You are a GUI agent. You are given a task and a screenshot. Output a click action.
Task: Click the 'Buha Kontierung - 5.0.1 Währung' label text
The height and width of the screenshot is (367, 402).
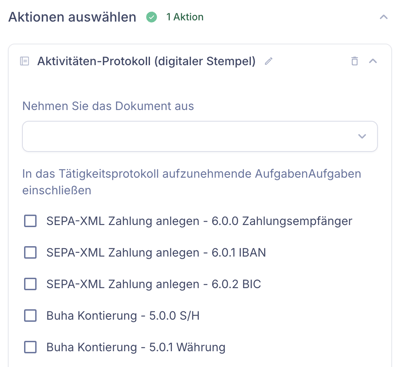pyautogui.click(x=136, y=347)
